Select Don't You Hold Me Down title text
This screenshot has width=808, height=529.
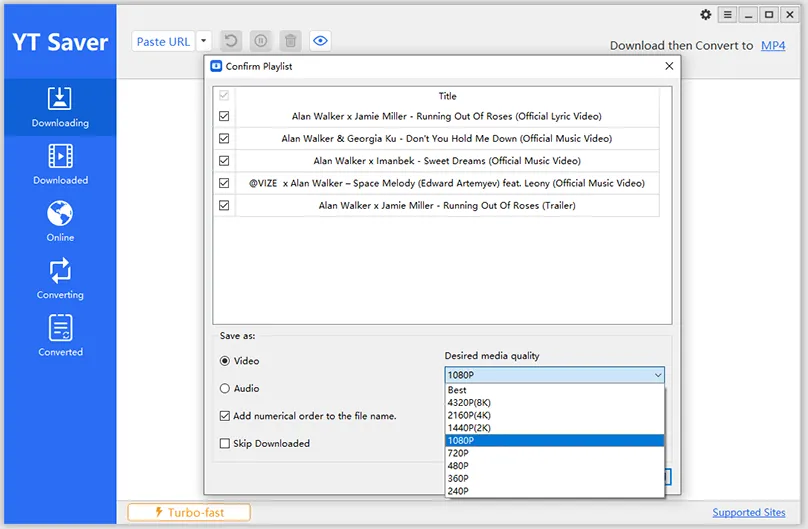[447, 139]
